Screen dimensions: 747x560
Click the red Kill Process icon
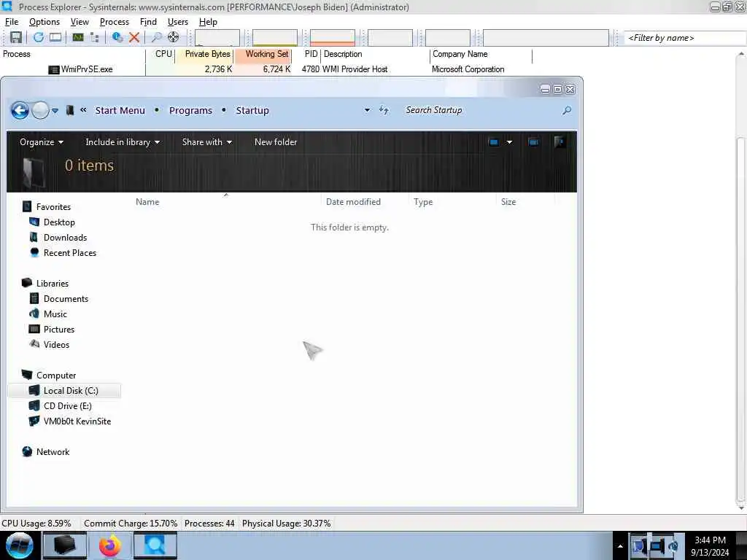tap(134, 37)
